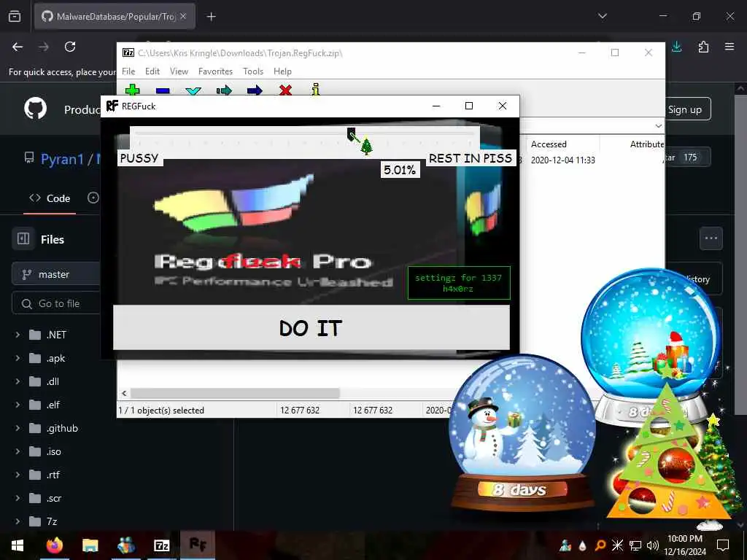747x560 pixels.
Task: Go back in the browser
Action: point(18,47)
